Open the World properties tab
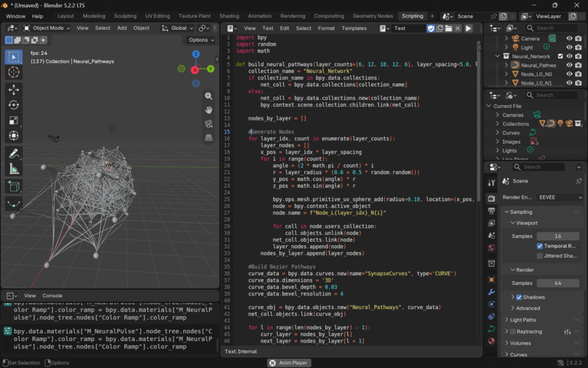 [491, 248]
